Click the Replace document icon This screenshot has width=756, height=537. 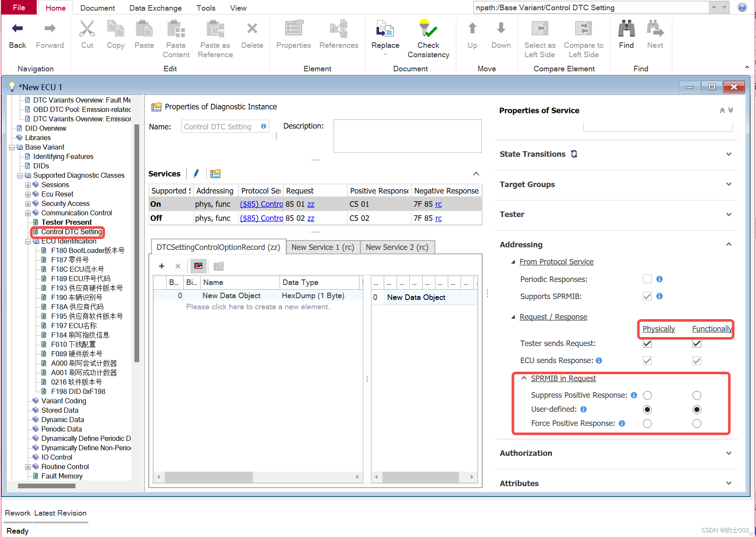(385, 29)
